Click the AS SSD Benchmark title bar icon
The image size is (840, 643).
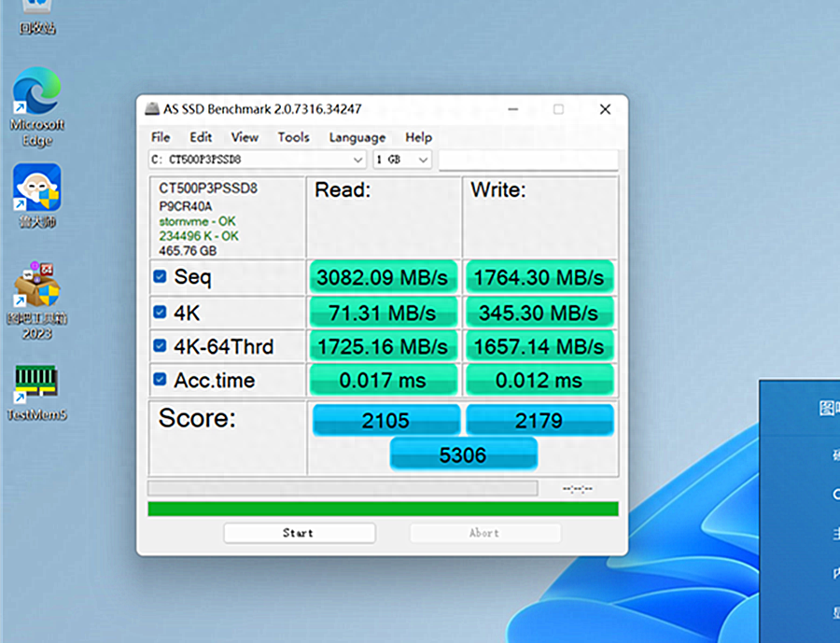[x=152, y=109]
